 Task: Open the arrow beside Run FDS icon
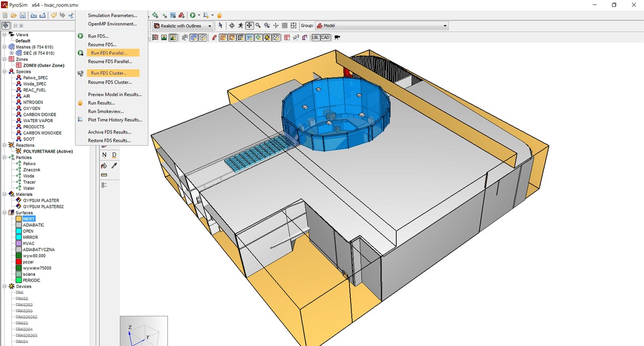(199, 15)
